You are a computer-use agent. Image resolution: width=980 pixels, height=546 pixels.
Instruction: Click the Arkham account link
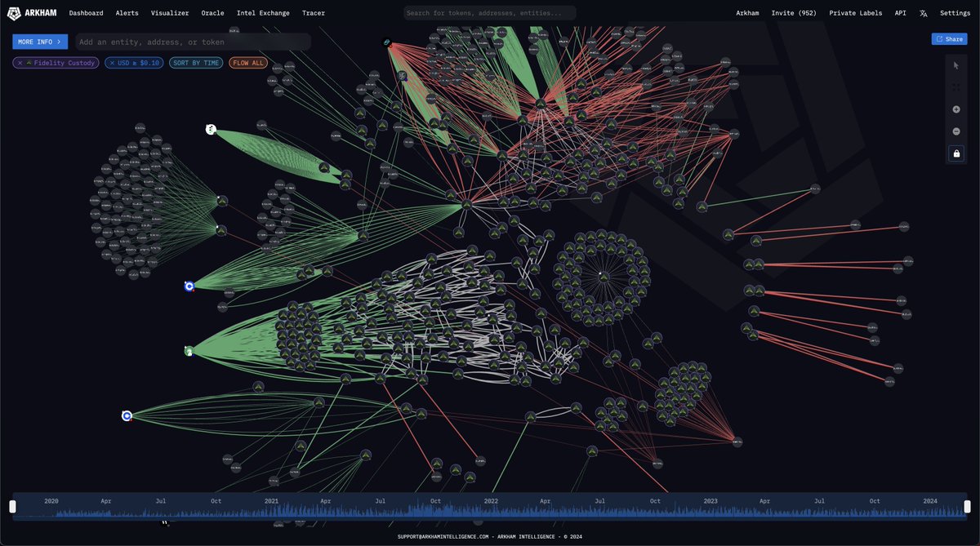coord(747,13)
